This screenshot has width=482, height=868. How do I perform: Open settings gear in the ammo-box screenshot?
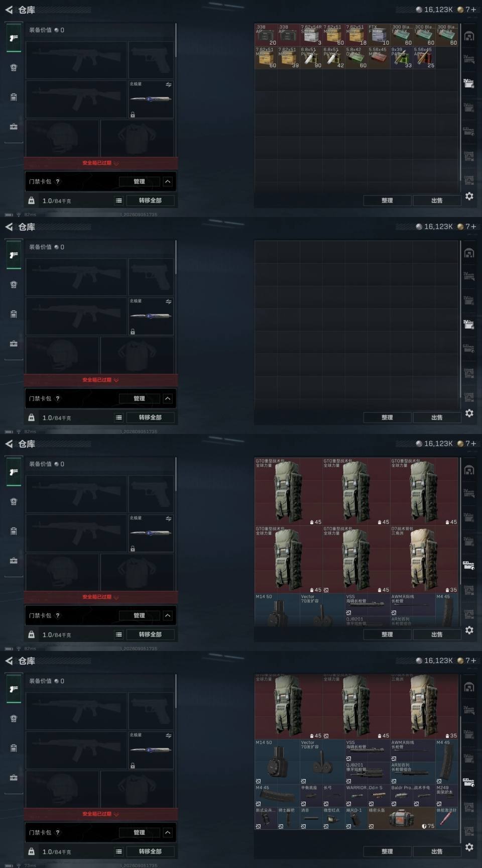(x=469, y=196)
